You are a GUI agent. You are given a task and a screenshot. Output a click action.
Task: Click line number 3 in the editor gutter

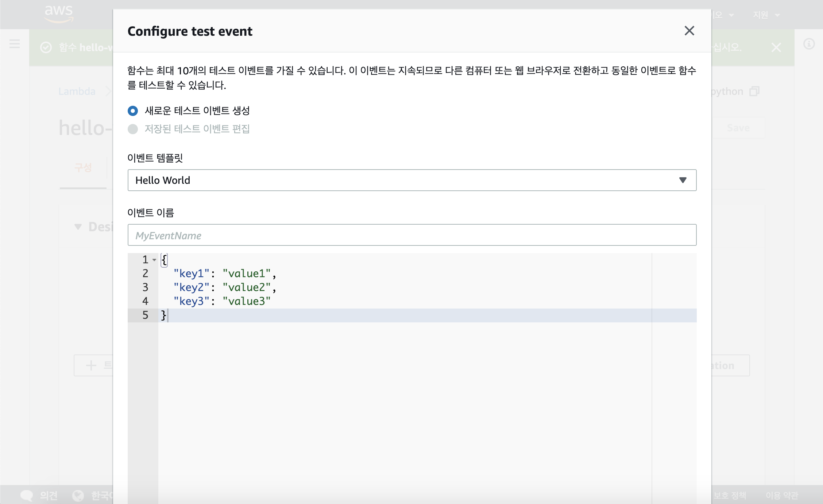(x=145, y=287)
